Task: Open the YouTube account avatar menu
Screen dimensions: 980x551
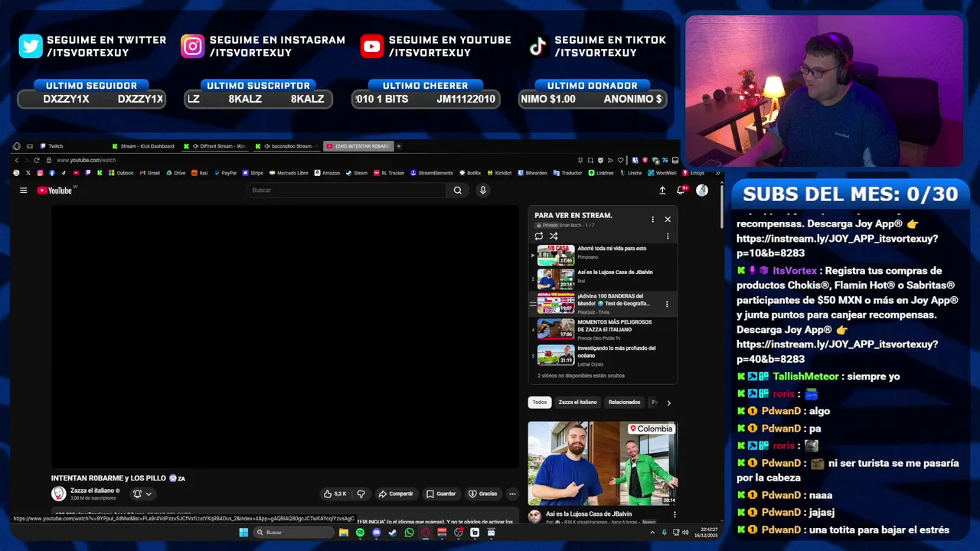Action: 702,191
